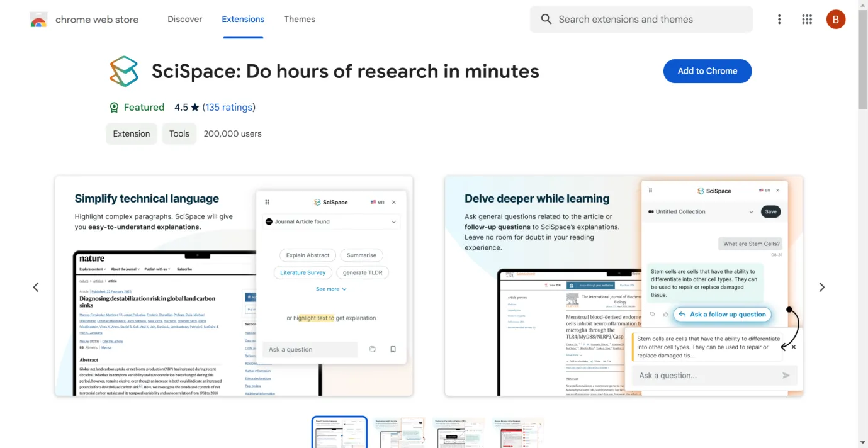The image size is (868, 448).
Task: Open the account avatar labeled B
Action: 835,20
